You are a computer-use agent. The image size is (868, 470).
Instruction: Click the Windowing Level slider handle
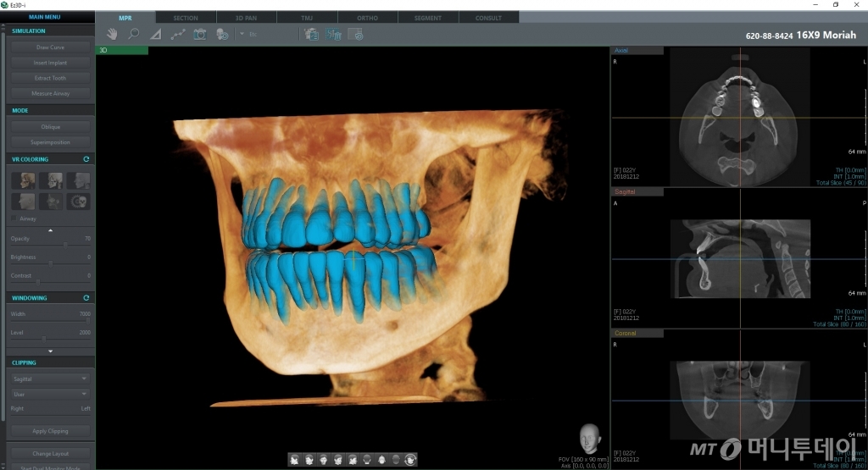point(44,339)
